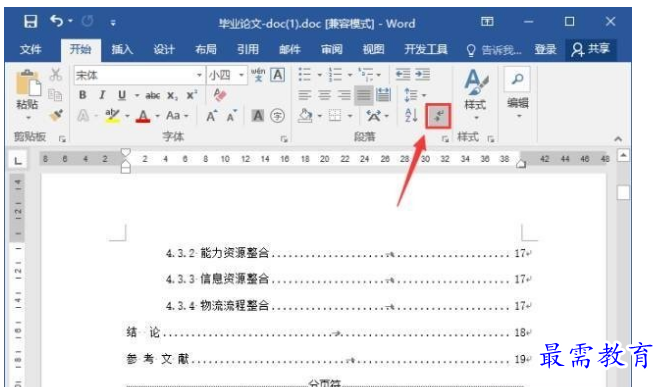Align text left
This screenshot has height=387, width=661.
(304, 95)
